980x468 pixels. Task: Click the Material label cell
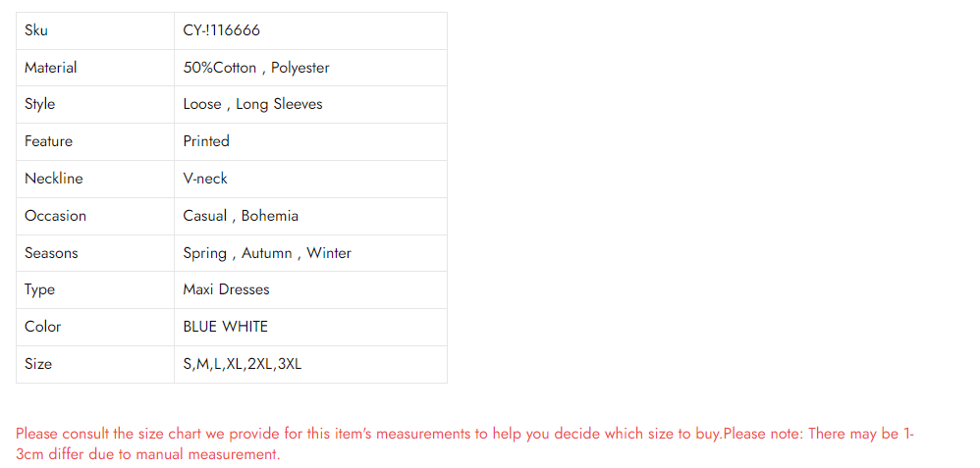click(95, 68)
